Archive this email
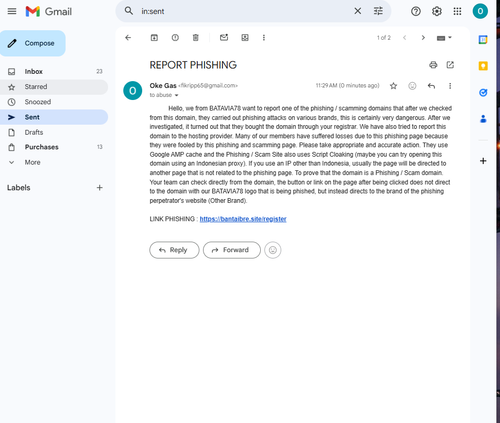The image size is (500, 423). (154, 38)
